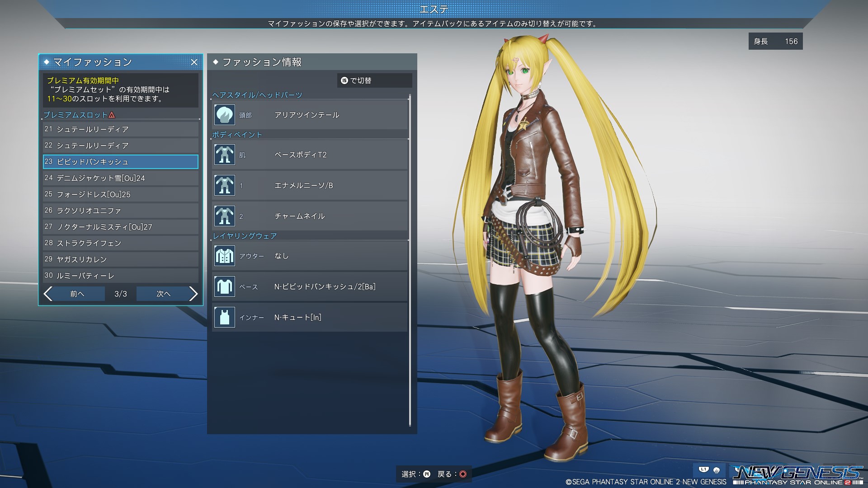Click the skin body paint icon
The width and height of the screenshot is (868, 488).
(x=224, y=155)
